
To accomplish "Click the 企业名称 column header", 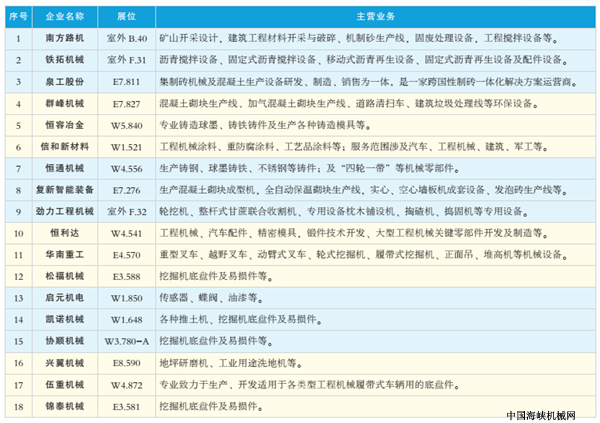I will click(x=65, y=16).
